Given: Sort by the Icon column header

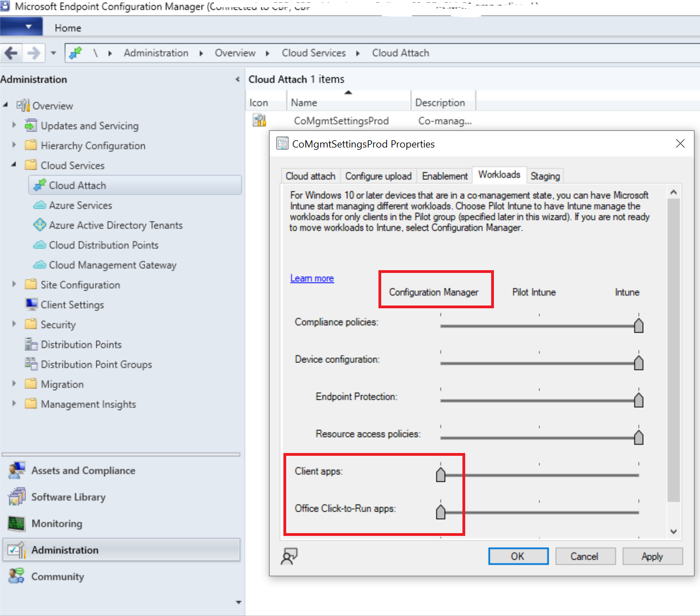Looking at the screenshot, I should point(266,102).
